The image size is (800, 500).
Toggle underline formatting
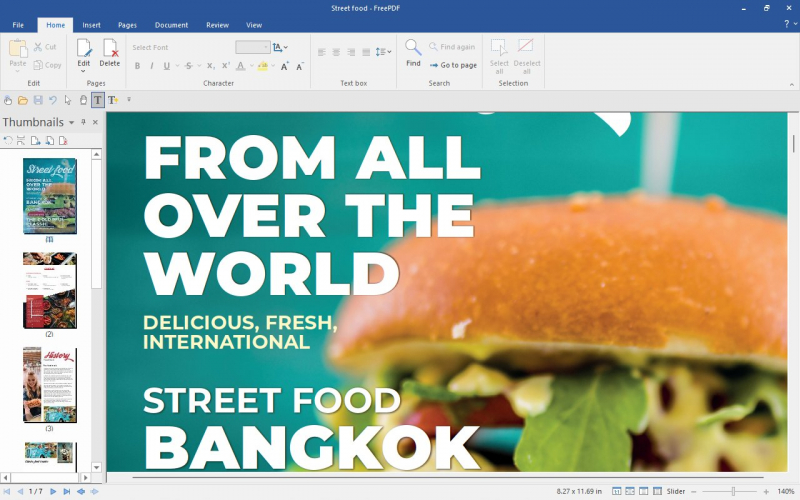pos(166,66)
